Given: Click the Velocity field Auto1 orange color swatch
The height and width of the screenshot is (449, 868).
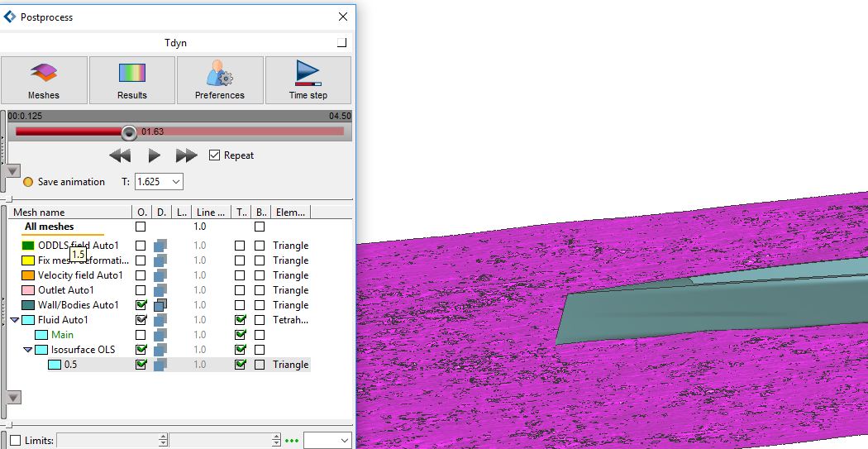Looking at the screenshot, I should 28,275.
